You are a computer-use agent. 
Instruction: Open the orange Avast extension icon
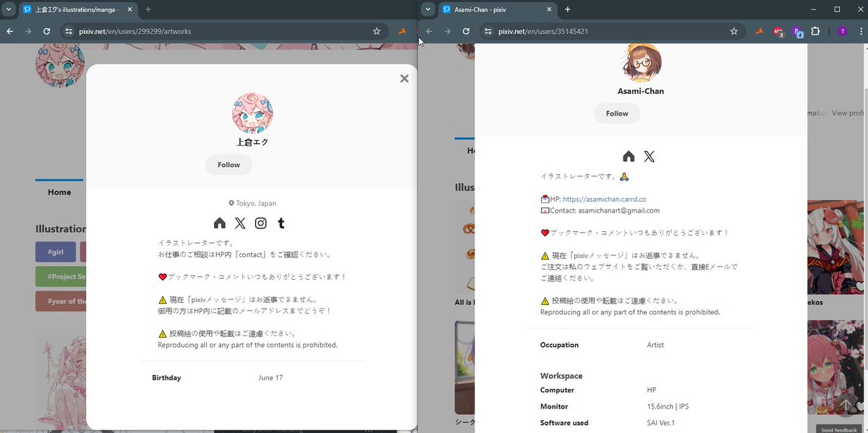tap(759, 31)
